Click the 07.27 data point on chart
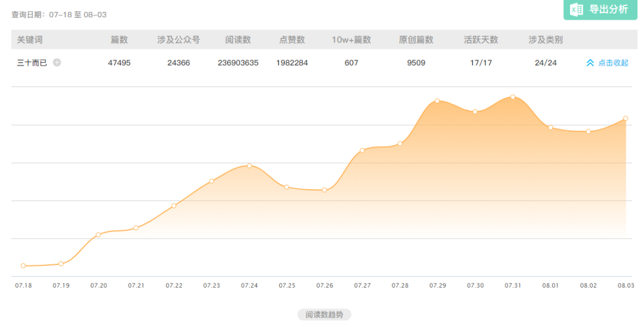 click(363, 150)
